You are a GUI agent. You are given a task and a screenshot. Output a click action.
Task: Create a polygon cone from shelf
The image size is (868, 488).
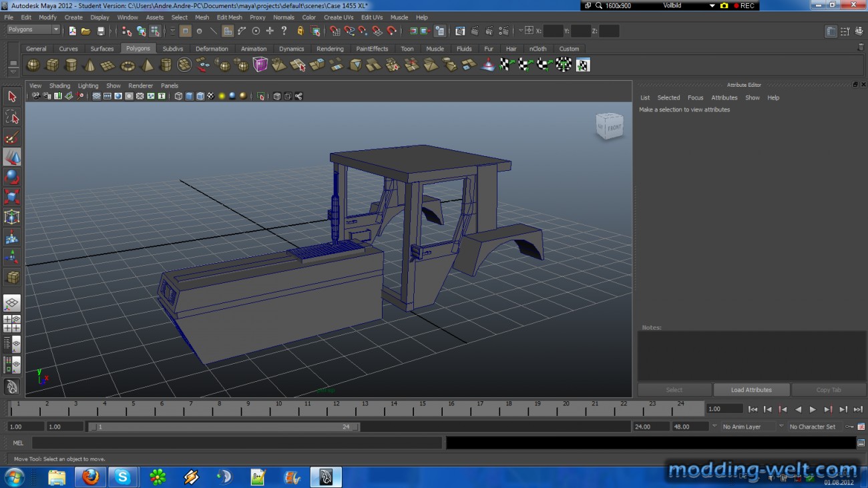tap(89, 65)
